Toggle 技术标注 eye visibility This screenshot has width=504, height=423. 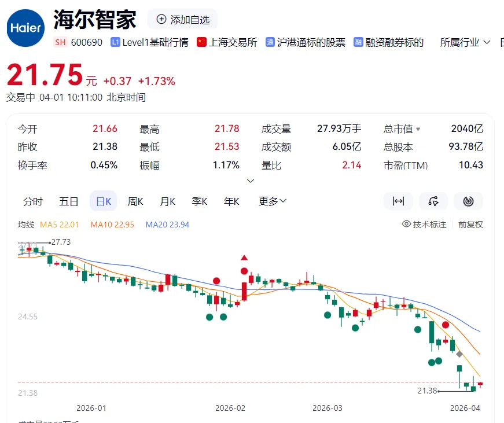406,224
